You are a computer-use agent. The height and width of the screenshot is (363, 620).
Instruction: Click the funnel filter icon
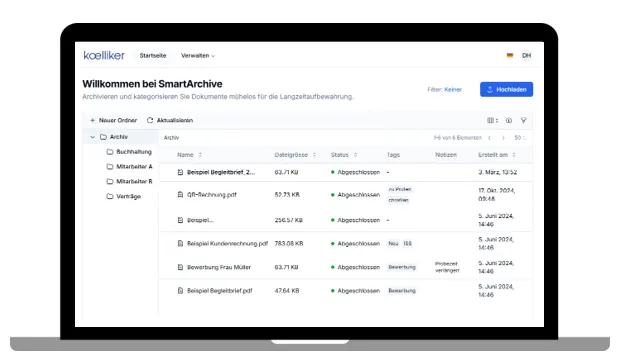tap(524, 121)
